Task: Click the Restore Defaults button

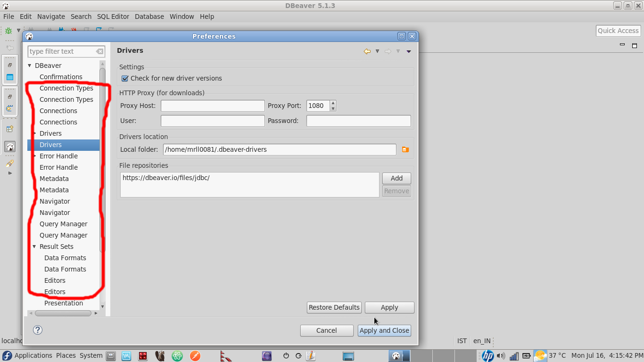Action: (334, 307)
